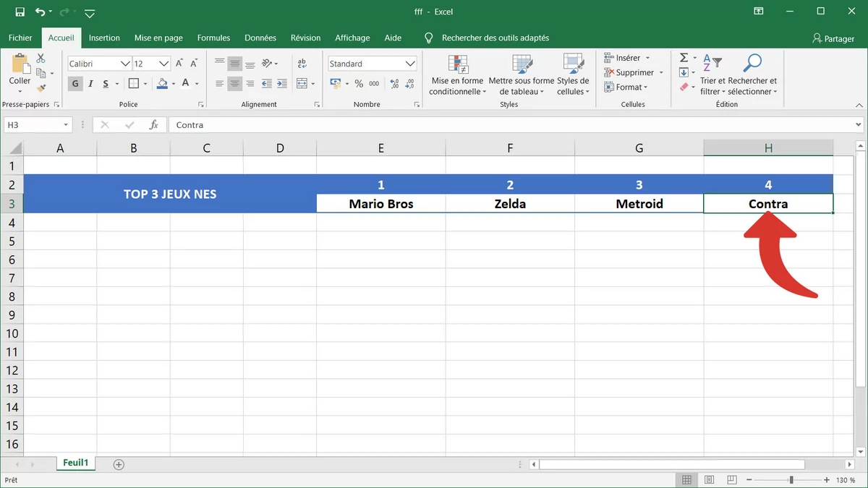
Task: Select the Format Painter brush icon
Action: tap(41, 87)
